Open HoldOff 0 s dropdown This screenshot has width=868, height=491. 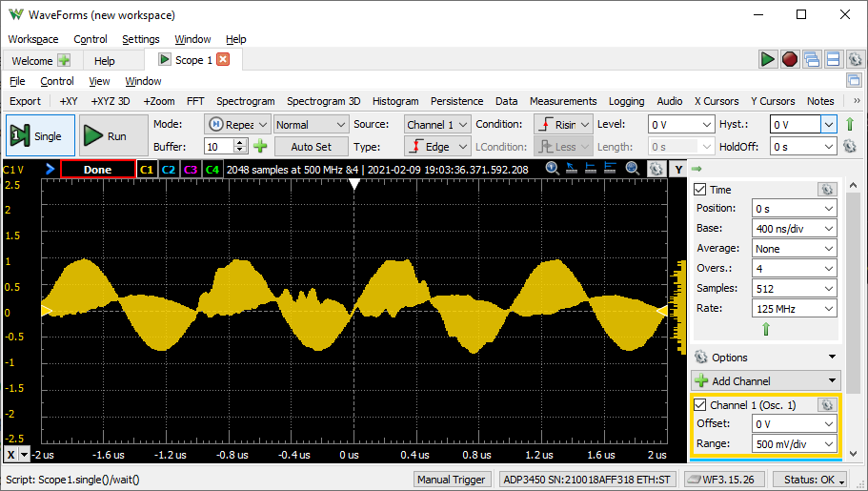(x=802, y=147)
